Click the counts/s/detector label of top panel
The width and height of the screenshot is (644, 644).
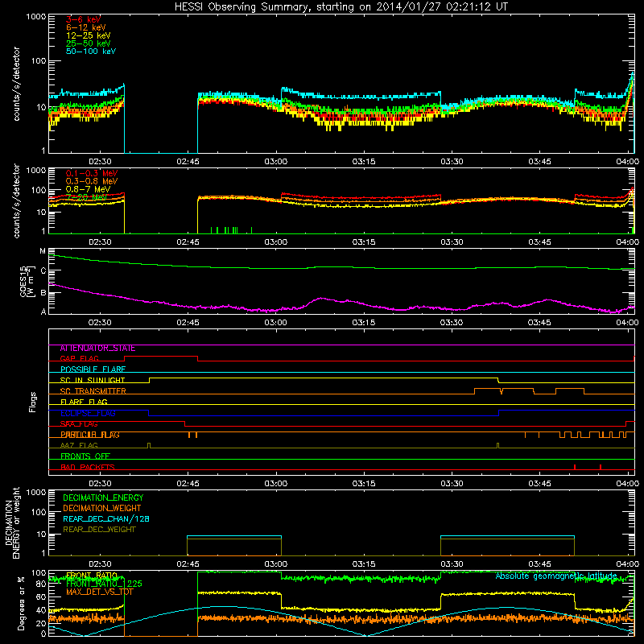tap(16, 84)
